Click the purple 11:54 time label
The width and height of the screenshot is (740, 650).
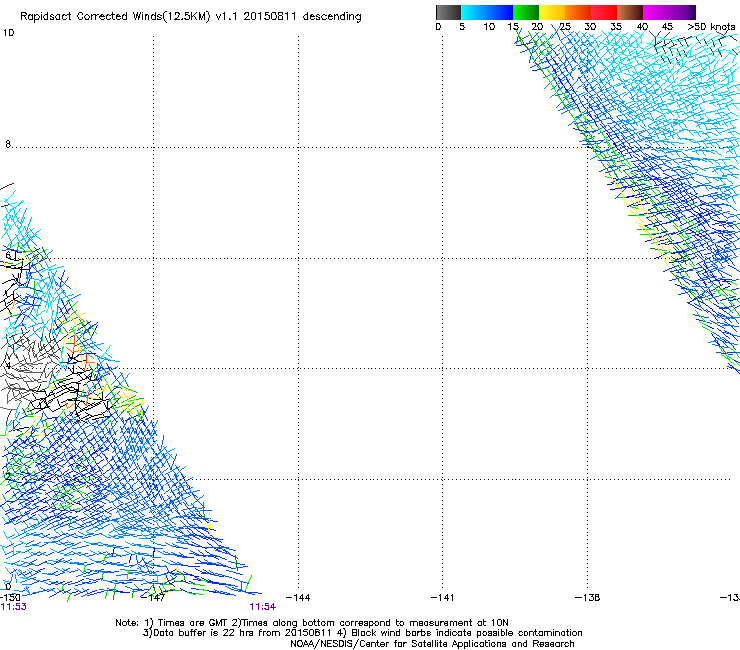click(262, 607)
